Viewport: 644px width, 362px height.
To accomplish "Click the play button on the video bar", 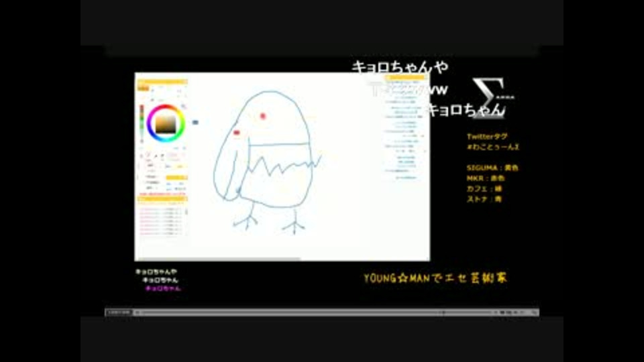I will point(137,312).
